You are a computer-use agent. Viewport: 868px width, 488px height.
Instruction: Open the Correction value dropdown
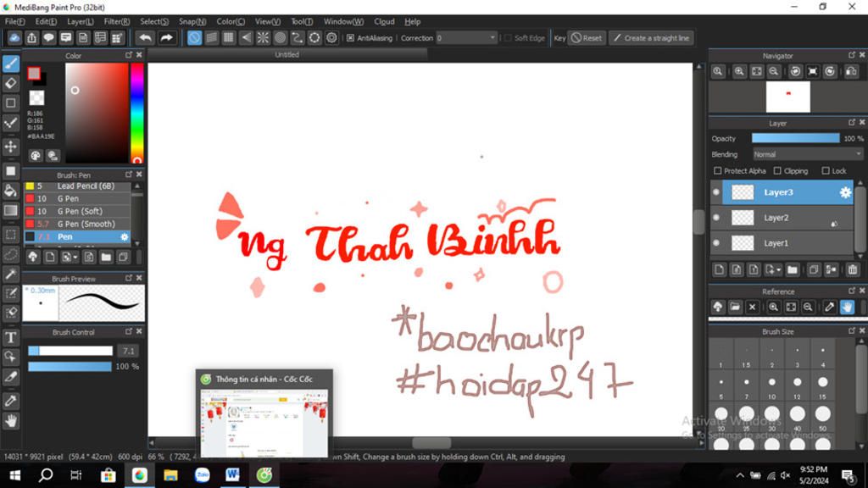tap(492, 37)
